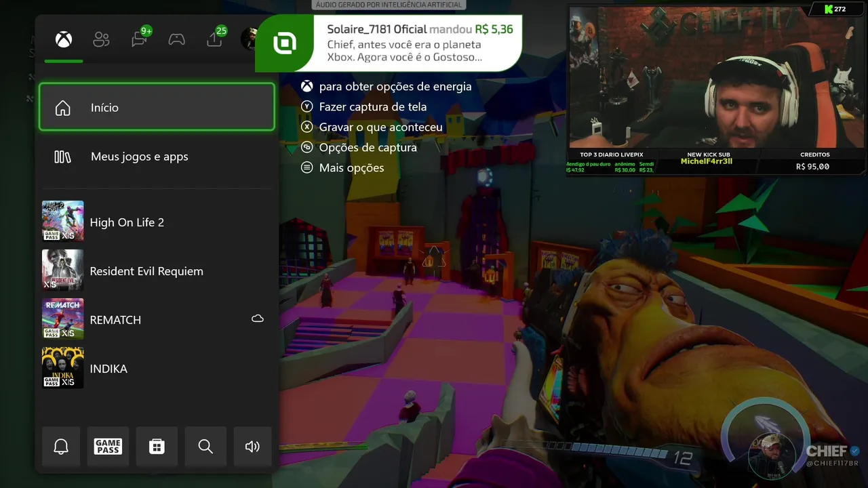The height and width of the screenshot is (488, 868).
Task: Open the profile avatar tab
Action: [x=249, y=39]
